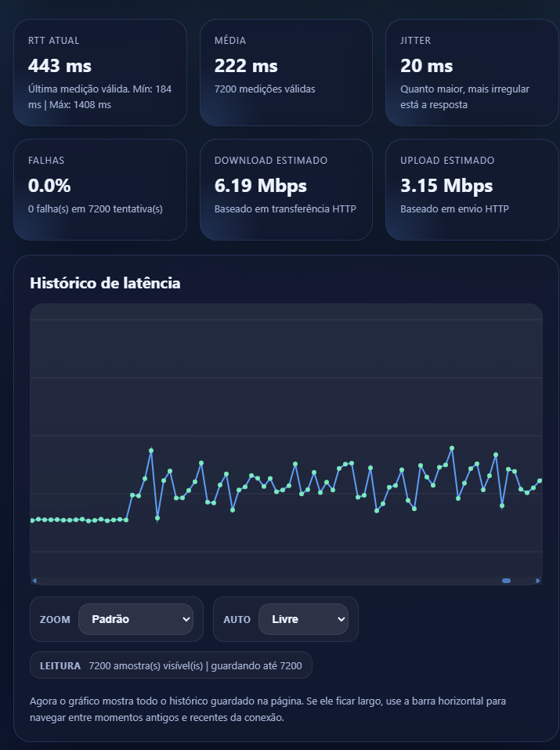This screenshot has height=750, width=560.
Task: Select the MÉDIA statistics card
Action: pyautogui.click(x=286, y=72)
